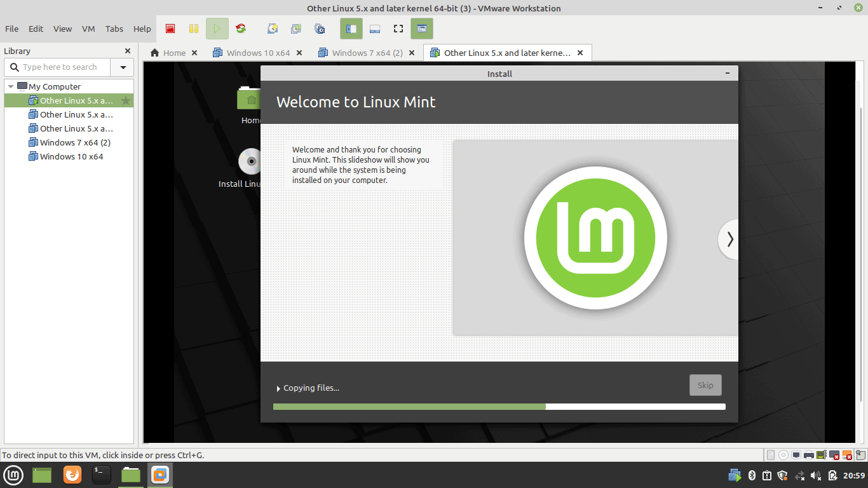Advance the slideshow with the next arrow
868x488 pixels.
pos(729,239)
